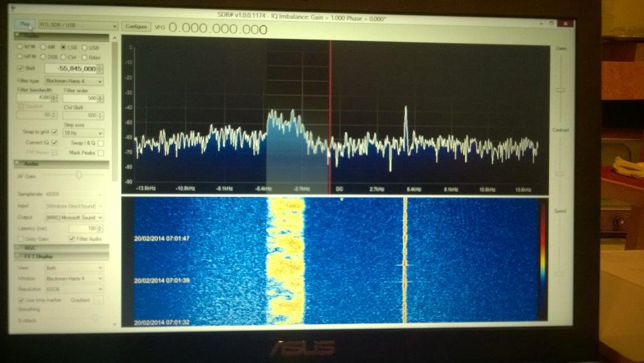Click the Contrast slider handle
The width and height of the screenshot is (644, 363).
560,174
